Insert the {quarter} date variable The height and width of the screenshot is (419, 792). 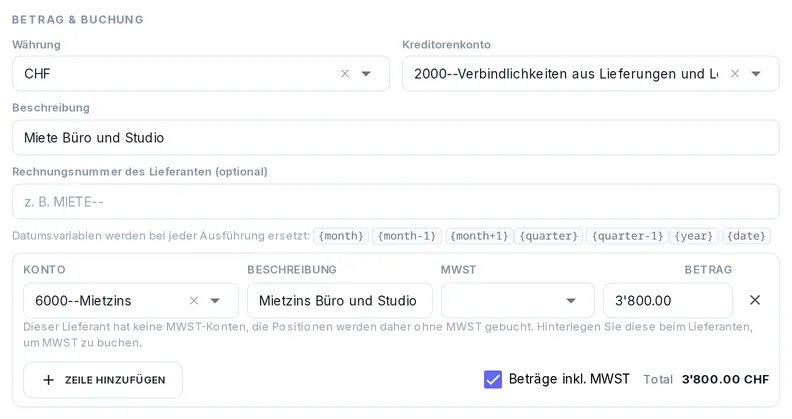549,236
